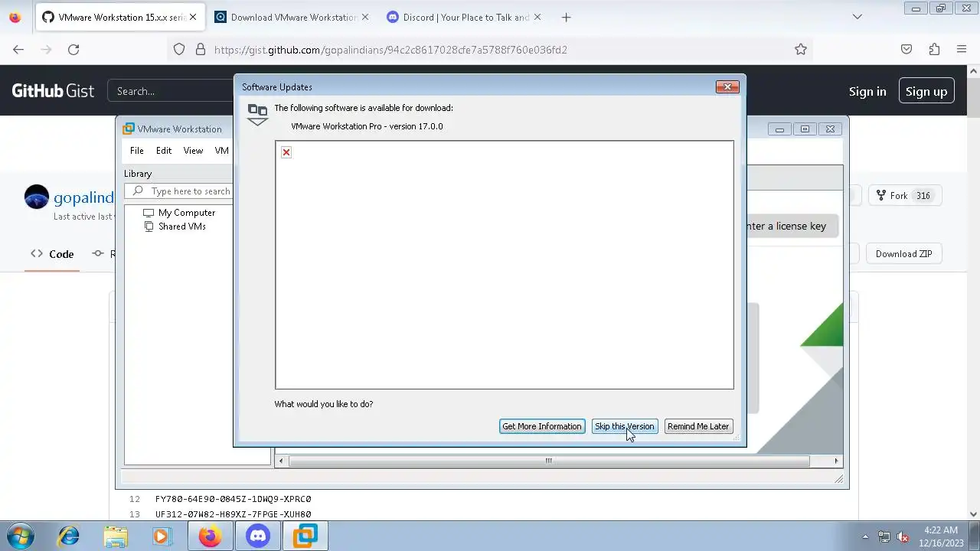Reload the current page
The height and width of the screenshot is (551, 980).
pyautogui.click(x=73, y=49)
